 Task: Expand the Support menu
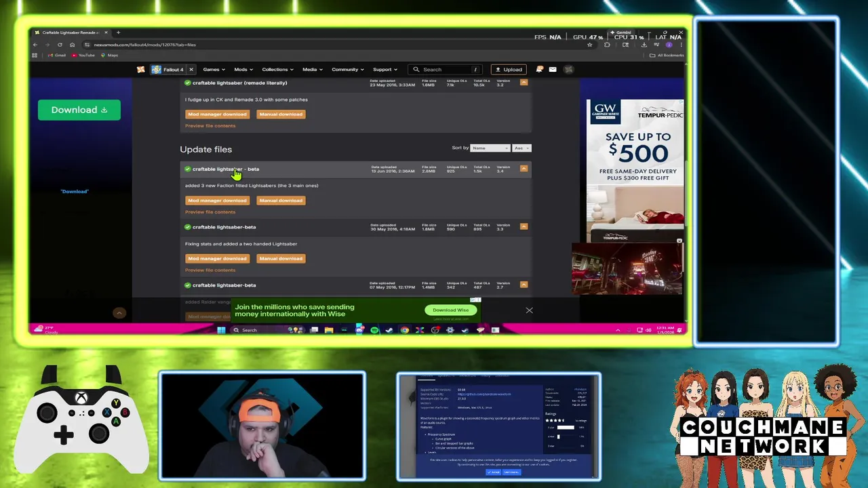[385, 69]
